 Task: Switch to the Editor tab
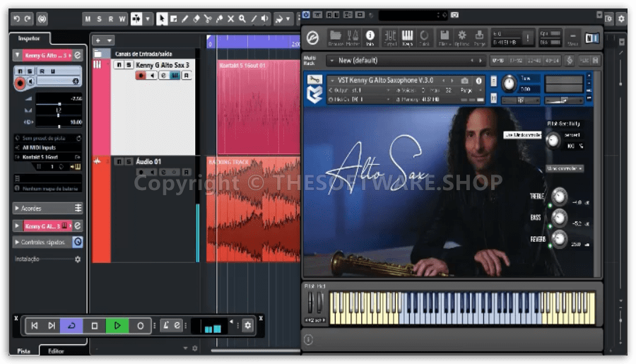(56, 351)
